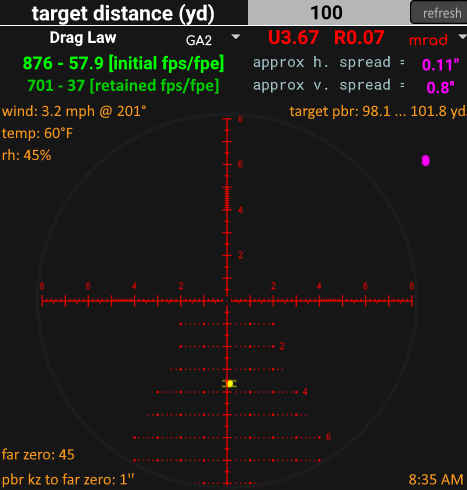467x490 pixels.
Task: Click the approx v. spread value 0.8"
Action: 440,87
